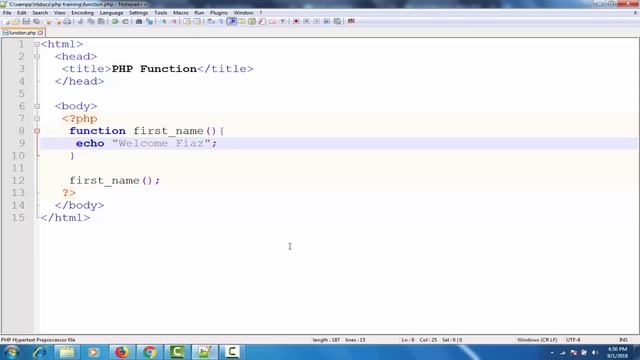Viewport: 640px width, 360px height.
Task: Open the User Defined Language dialog icon
Action: (x=242, y=21)
